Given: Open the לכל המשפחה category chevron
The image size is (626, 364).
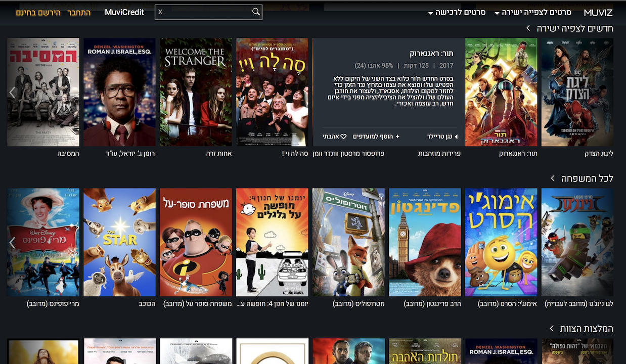Looking at the screenshot, I should click(553, 178).
